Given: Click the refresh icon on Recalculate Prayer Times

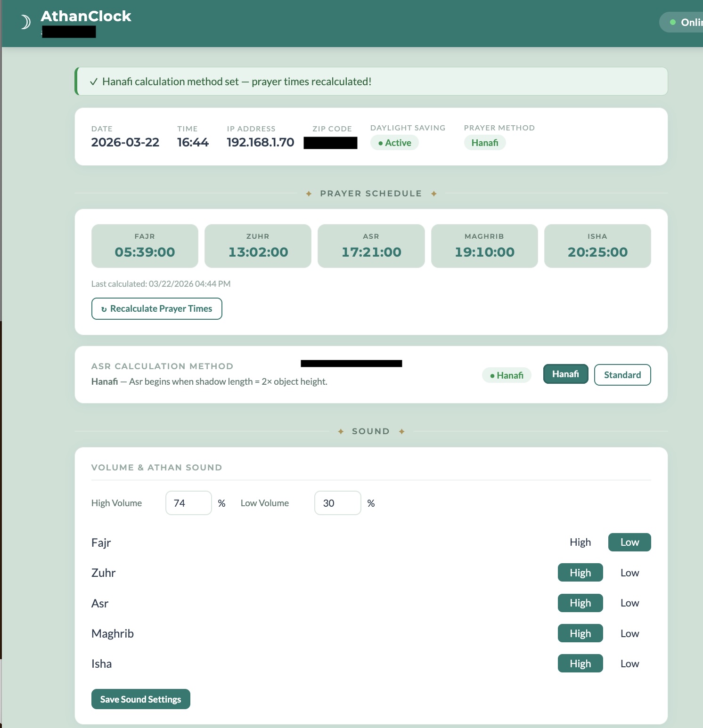Looking at the screenshot, I should click(x=104, y=308).
